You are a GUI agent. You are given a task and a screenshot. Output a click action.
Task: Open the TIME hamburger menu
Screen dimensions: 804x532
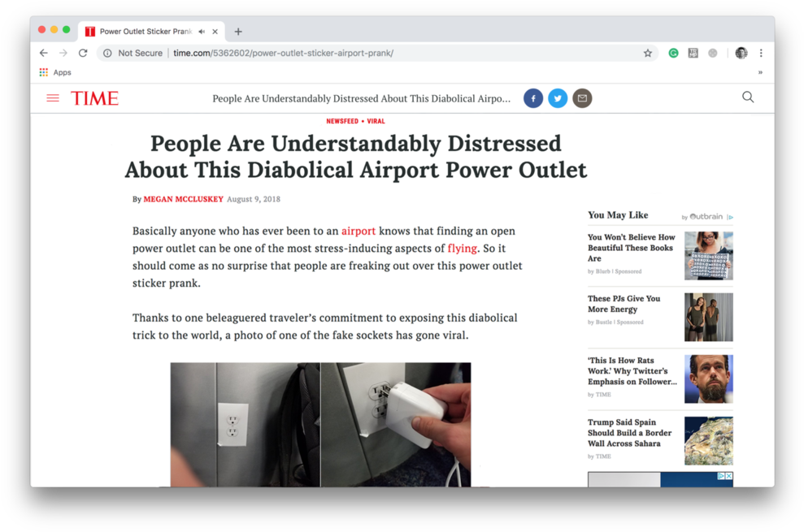tap(53, 98)
